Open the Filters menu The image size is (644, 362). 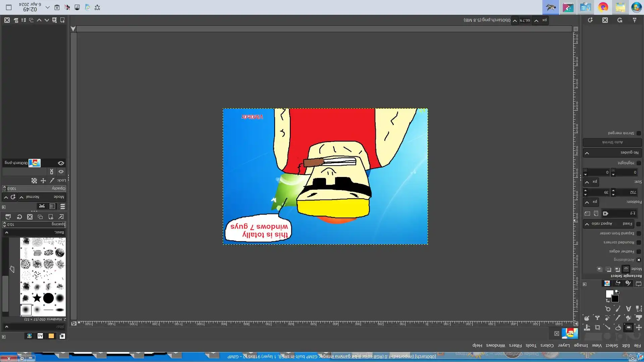click(515, 345)
